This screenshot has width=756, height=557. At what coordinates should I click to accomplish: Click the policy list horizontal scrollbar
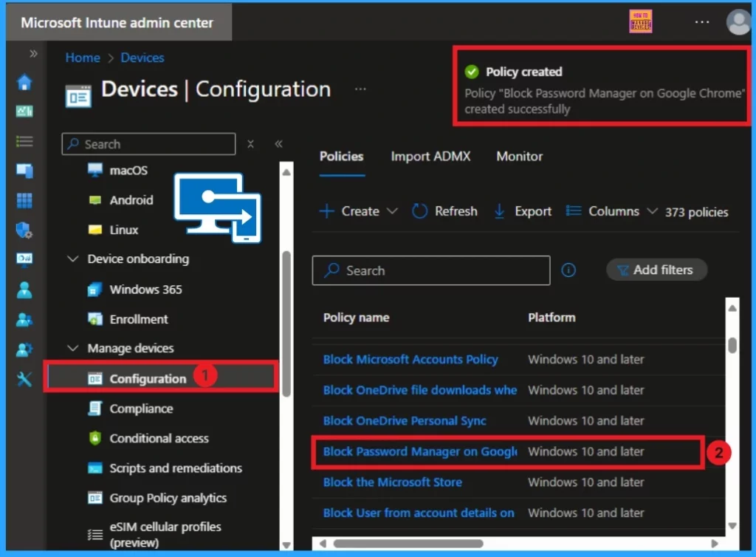[408, 544]
